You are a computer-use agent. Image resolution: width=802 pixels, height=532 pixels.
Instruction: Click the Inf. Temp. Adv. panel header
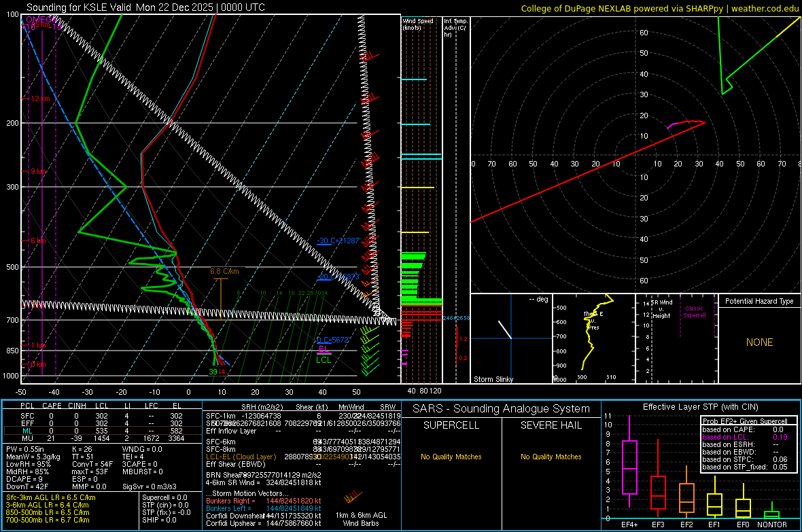click(455, 28)
